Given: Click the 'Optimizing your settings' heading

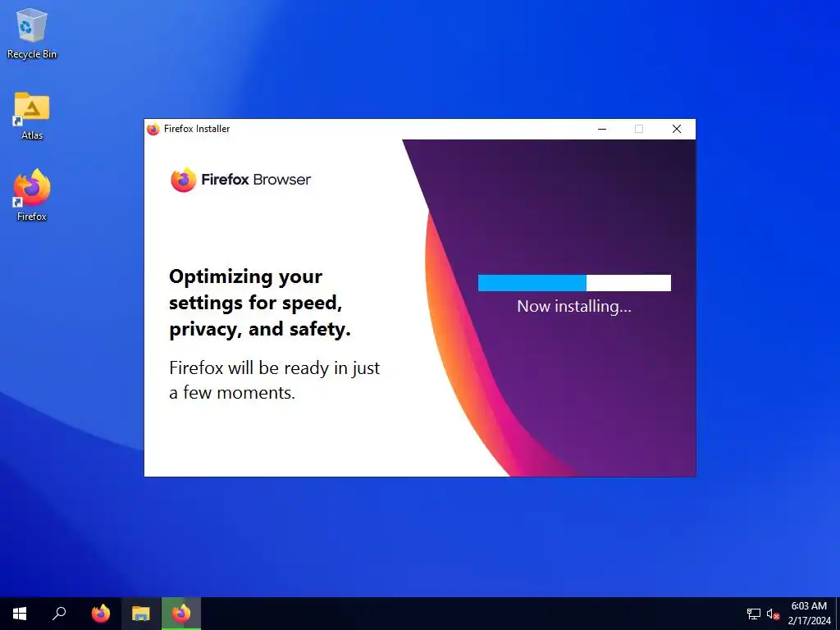Looking at the screenshot, I should (x=260, y=304).
